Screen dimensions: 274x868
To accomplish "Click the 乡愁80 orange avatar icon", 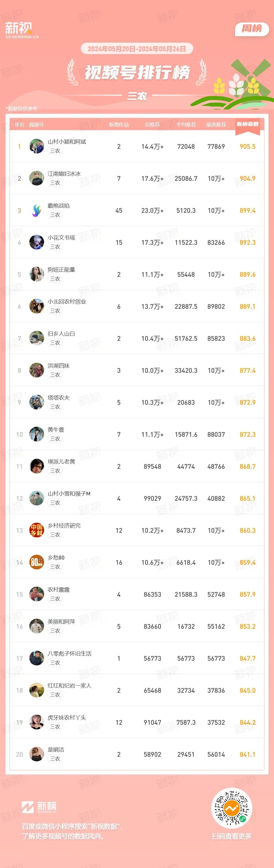I will [x=37, y=562].
